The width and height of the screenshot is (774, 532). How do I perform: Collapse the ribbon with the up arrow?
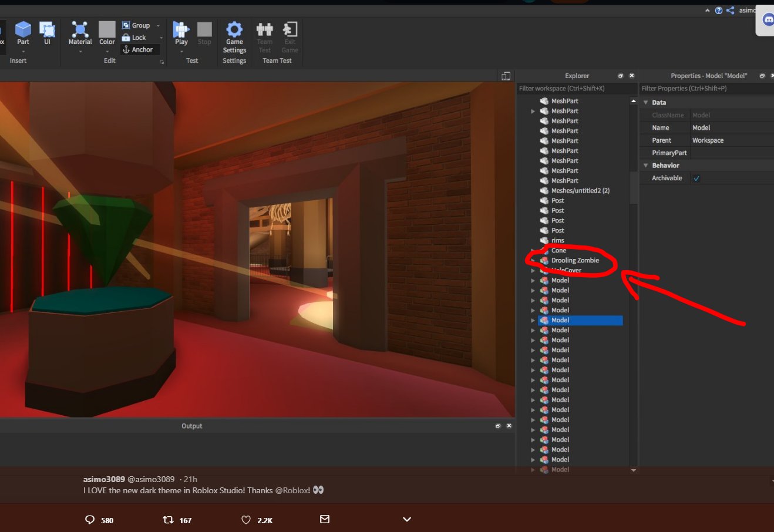(x=707, y=11)
